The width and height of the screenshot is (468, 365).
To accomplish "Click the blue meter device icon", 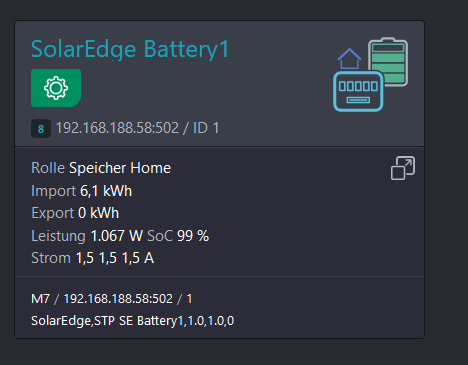I will click(358, 91).
